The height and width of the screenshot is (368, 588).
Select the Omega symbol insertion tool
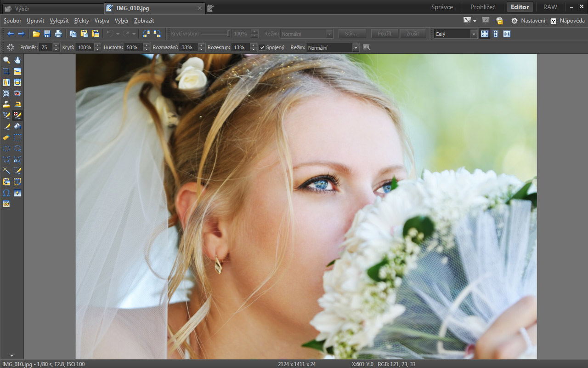[6, 193]
